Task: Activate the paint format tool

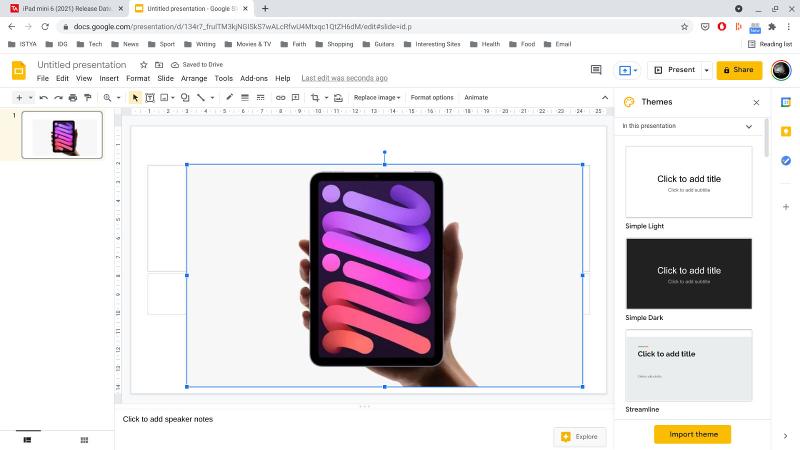Action: 88,97
